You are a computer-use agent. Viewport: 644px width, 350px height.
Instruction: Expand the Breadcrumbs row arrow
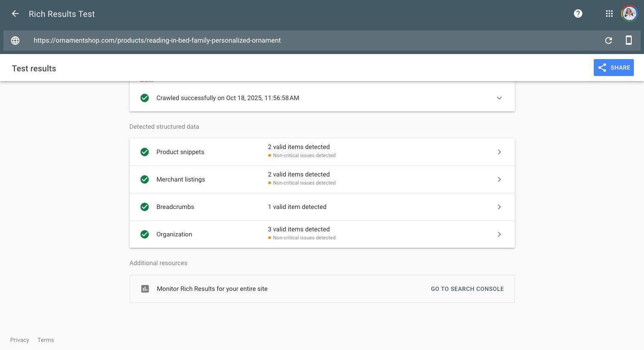(499, 207)
